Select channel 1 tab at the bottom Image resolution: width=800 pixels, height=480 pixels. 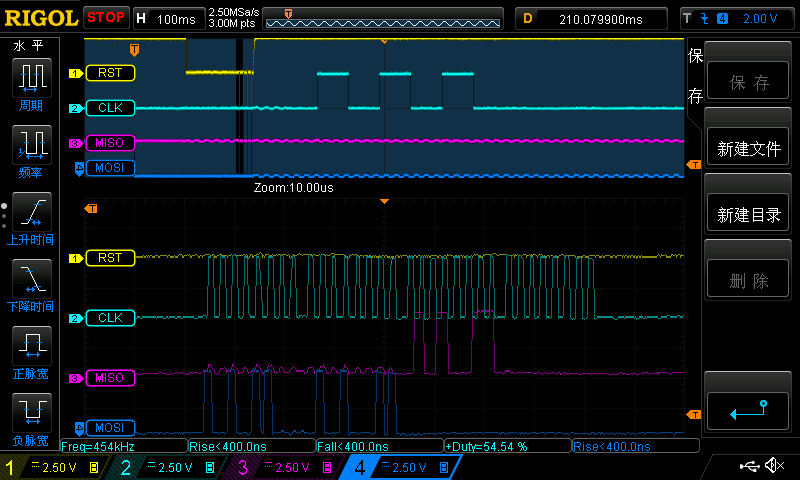pyautogui.click(x=54, y=467)
